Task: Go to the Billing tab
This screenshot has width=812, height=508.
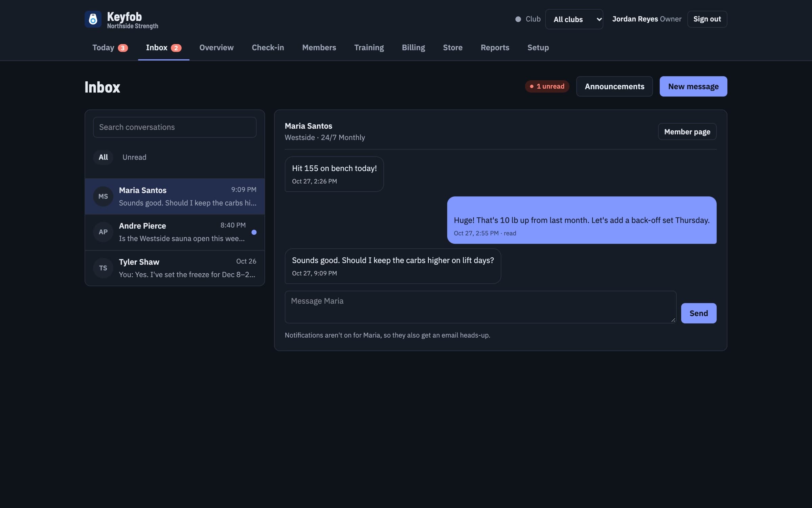Action: tap(413, 48)
